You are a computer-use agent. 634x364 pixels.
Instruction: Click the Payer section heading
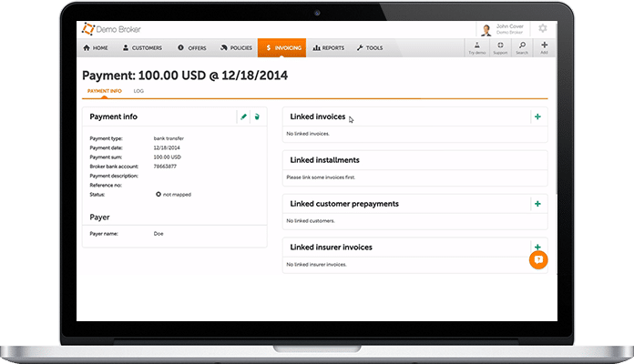(99, 217)
